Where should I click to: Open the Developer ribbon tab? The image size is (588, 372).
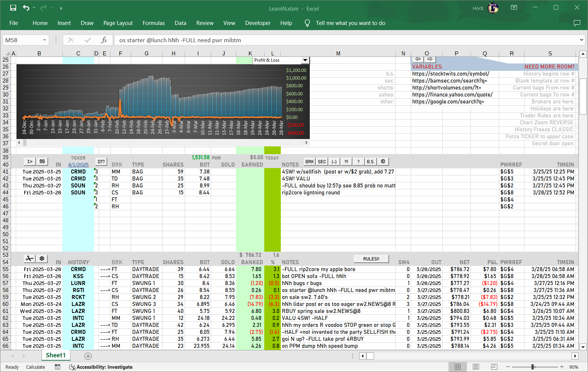click(258, 23)
